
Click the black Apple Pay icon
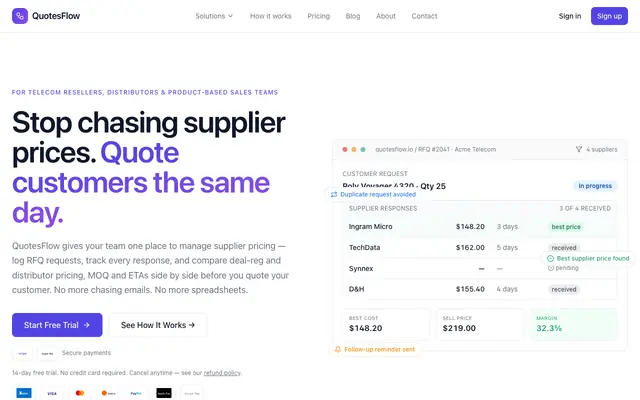click(x=164, y=393)
